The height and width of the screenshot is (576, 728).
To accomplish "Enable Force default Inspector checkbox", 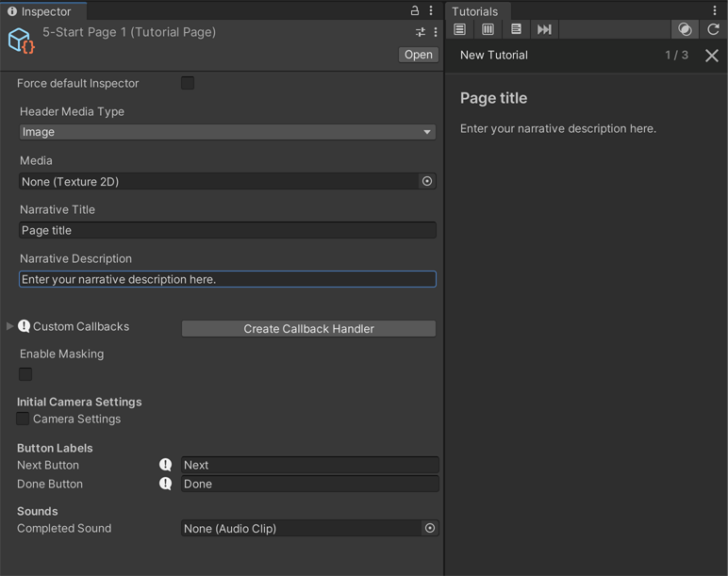I will tap(188, 83).
